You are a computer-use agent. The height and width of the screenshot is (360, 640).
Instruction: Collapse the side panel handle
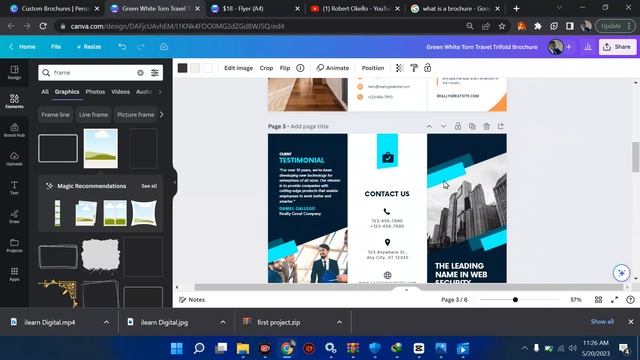tap(175, 182)
